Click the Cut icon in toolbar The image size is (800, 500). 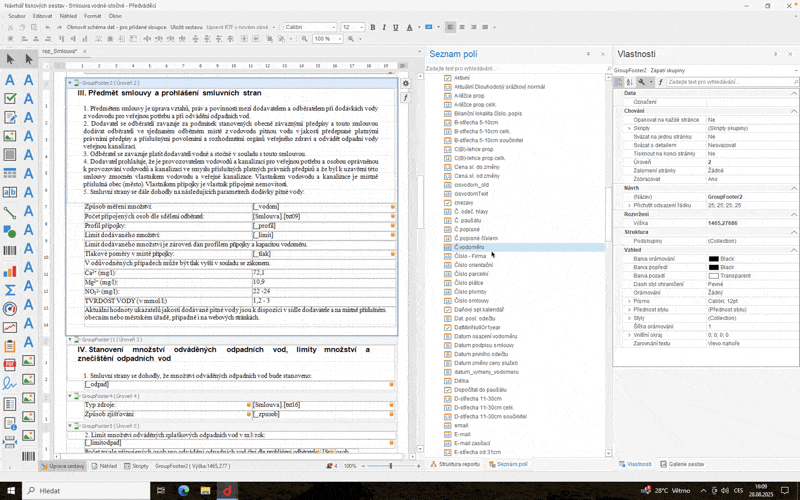click(10, 28)
